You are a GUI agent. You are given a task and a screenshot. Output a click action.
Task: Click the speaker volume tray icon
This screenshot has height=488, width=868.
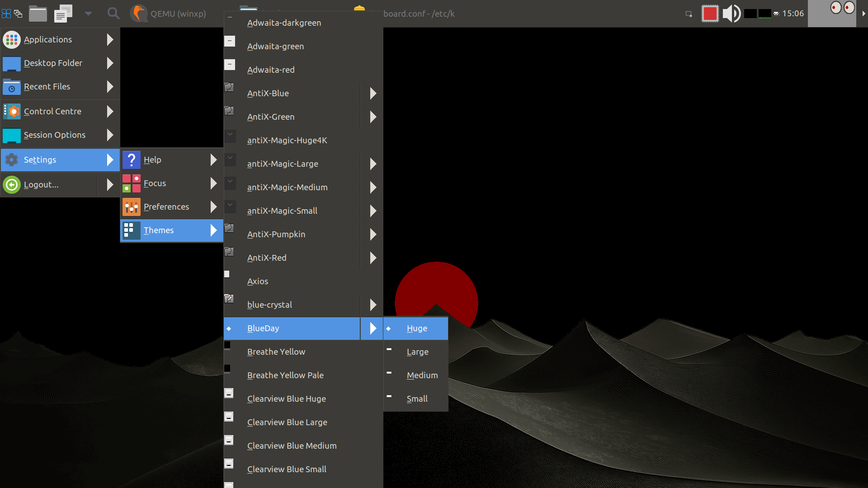(x=731, y=14)
